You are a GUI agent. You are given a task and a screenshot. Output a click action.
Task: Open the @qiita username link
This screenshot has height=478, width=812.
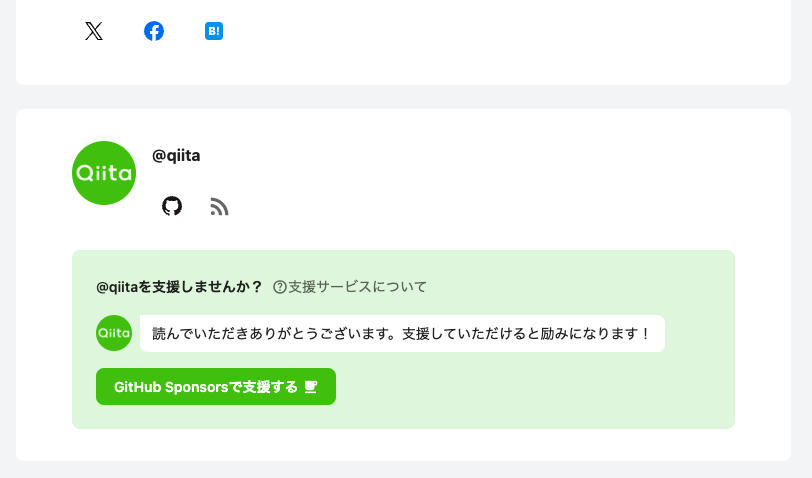pos(176,155)
